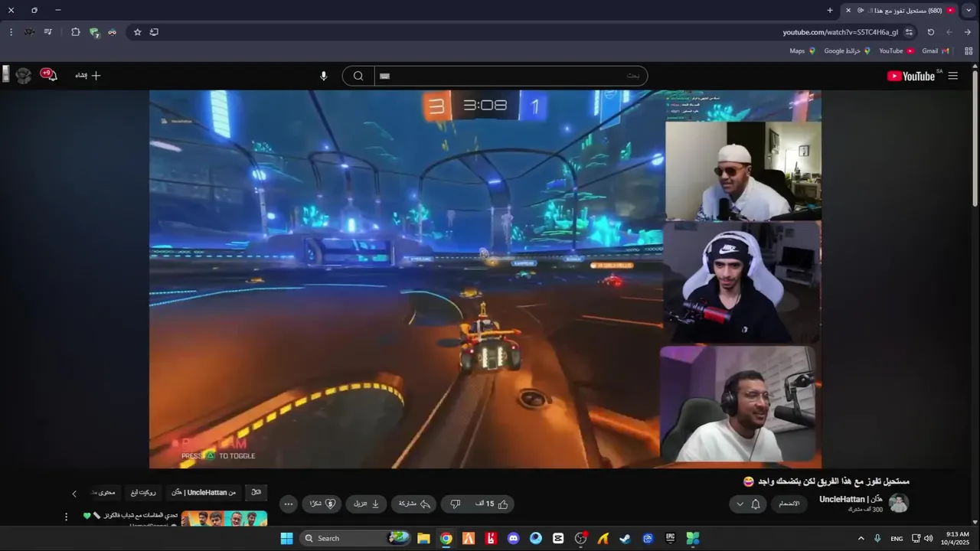Open Discord from taskbar

click(x=513, y=538)
